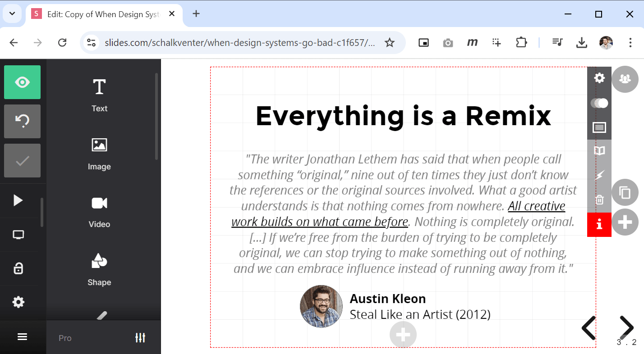Open the browser tab search dropdown
644x354 pixels.
(x=12, y=14)
